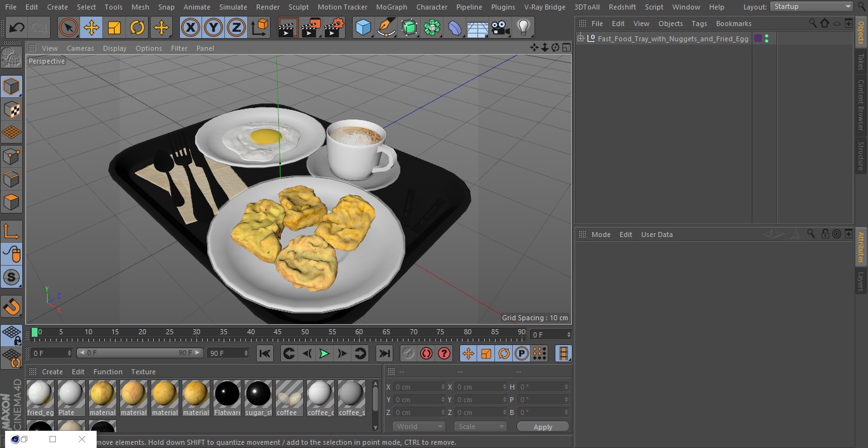Go to start of animation
Image resolution: width=868 pixels, height=448 pixels.
click(x=265, y=353)
